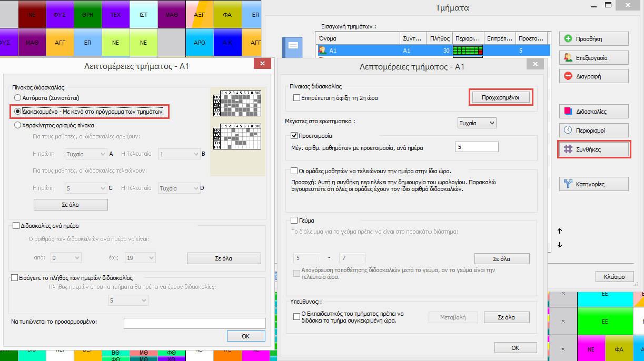Click the Περιορι... timetable grid for A1
Screen dimensions: 644x361
click(468, 51)
